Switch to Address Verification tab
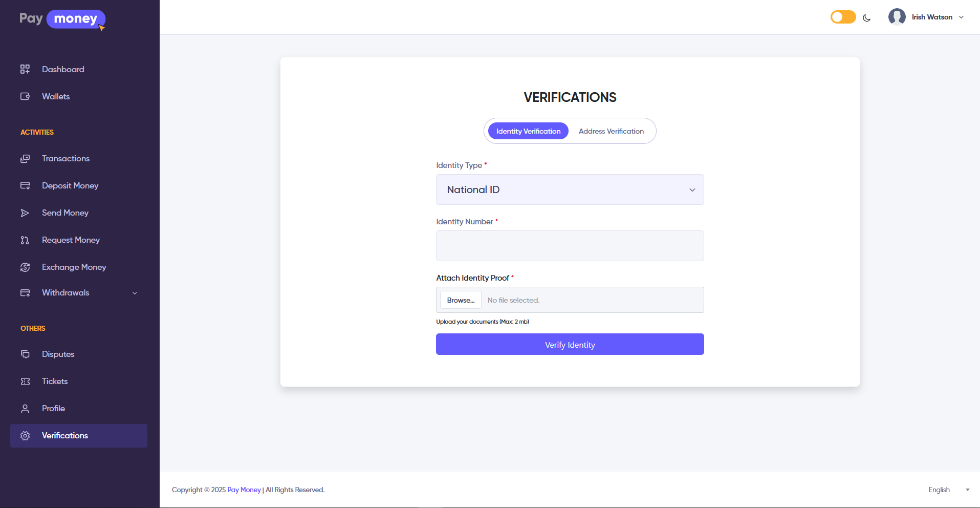Viewport: 980px width, 508px height. (611, 131)
